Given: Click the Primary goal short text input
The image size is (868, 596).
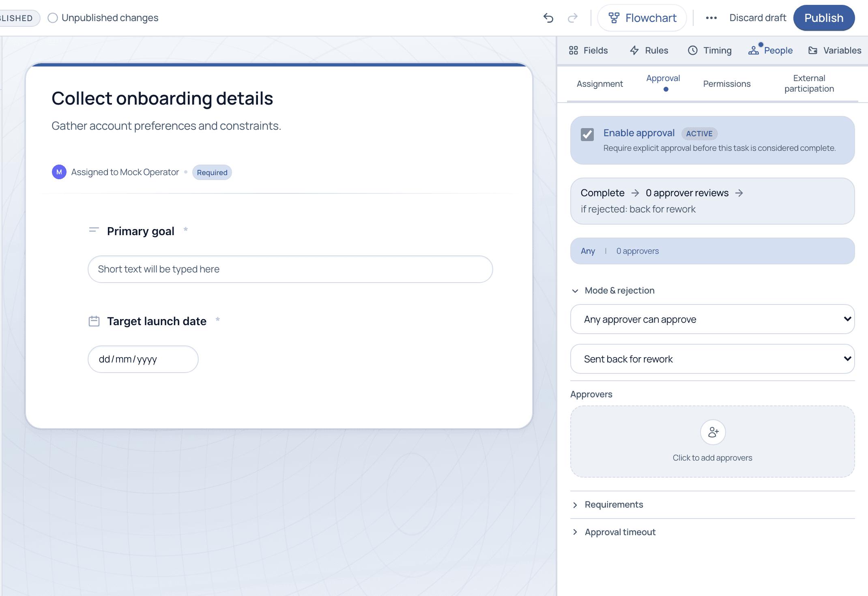Looking at the screenshot, I should click(290, 269).
